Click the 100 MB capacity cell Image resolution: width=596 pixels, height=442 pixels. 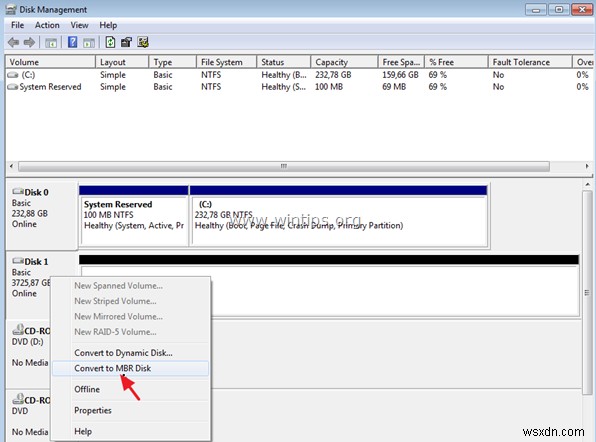pos(329,87)
